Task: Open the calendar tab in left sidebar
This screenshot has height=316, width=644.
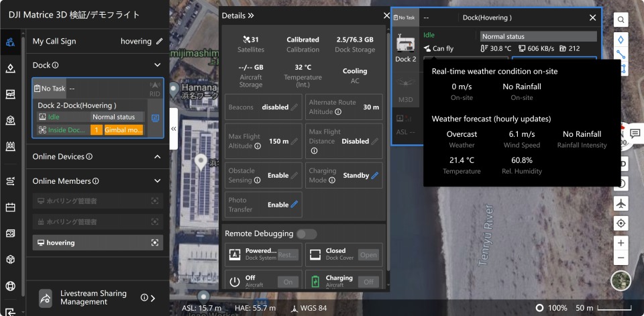Action: point(10,207)
